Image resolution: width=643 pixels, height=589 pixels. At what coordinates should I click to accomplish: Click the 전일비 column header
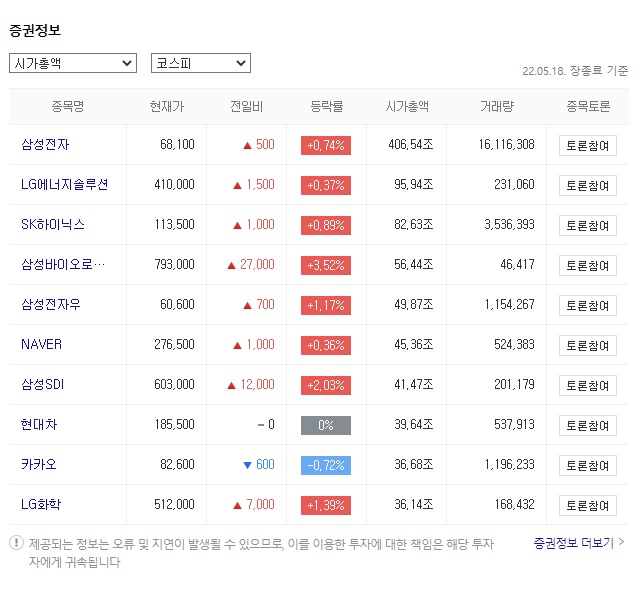(x=246, y=106)
